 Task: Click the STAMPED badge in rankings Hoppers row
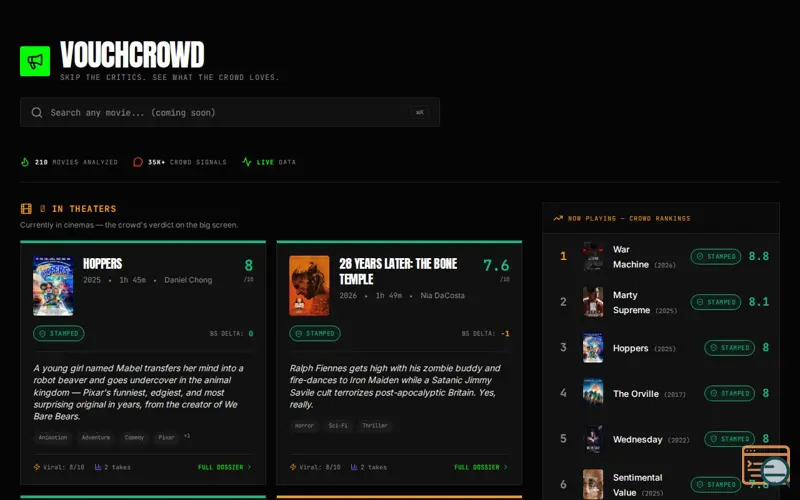[x=730, y=348]
